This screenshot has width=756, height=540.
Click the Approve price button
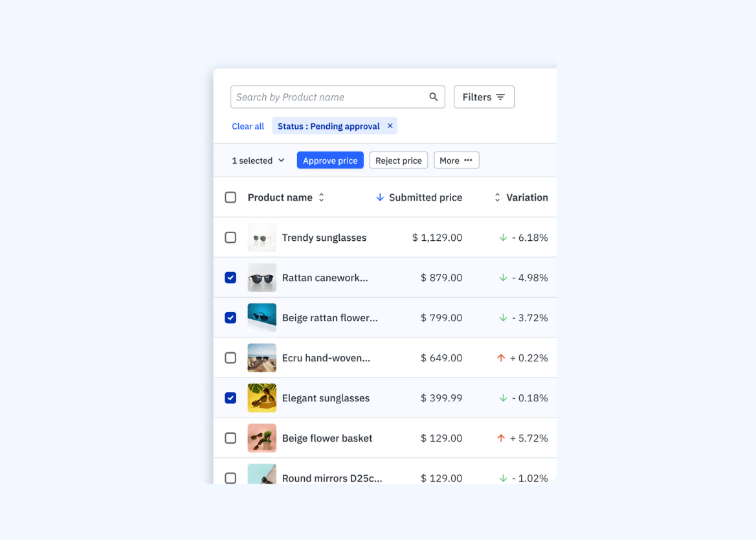point(330,160)
